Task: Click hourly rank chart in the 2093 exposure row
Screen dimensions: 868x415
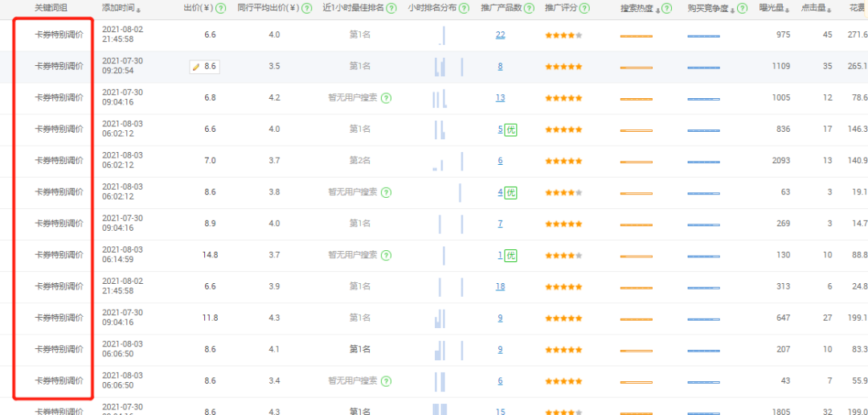Action: click(x=448, y=161)
